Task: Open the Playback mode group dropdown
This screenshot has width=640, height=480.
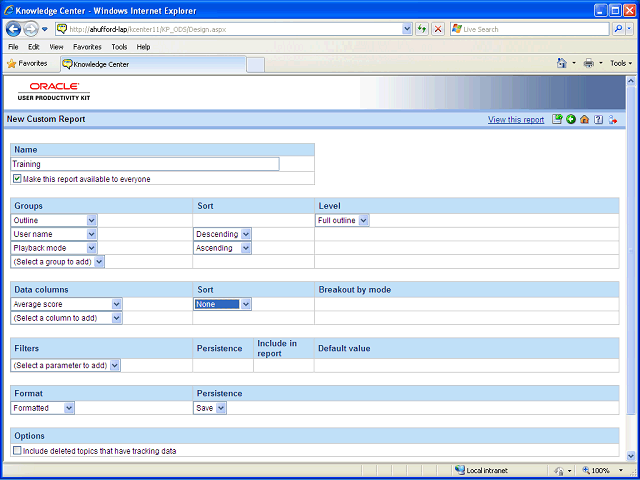Action: [53, 248]
